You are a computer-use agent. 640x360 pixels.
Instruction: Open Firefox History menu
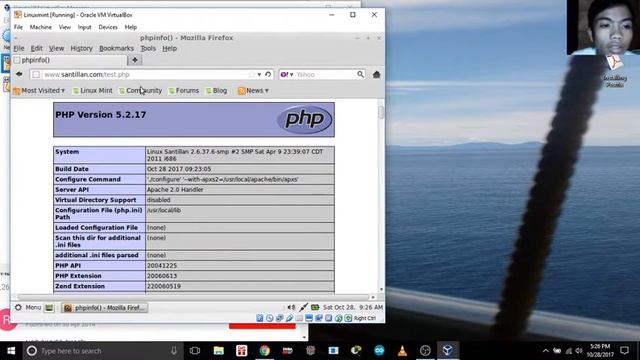click(x=82, y=48)
